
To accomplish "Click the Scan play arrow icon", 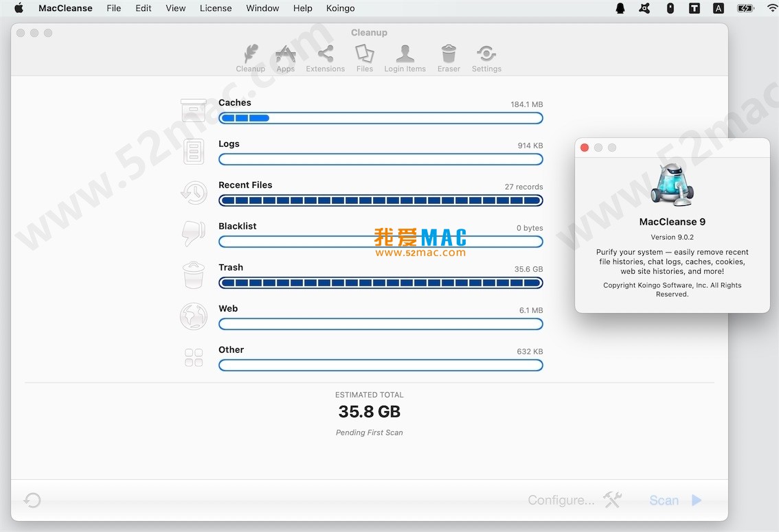I will click(x=697, y=500).
